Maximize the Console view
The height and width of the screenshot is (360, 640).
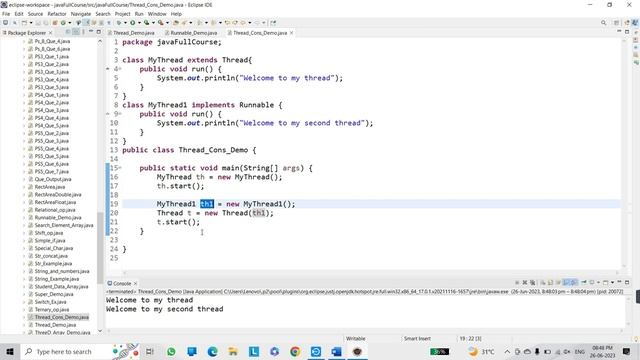pos(627,282)
